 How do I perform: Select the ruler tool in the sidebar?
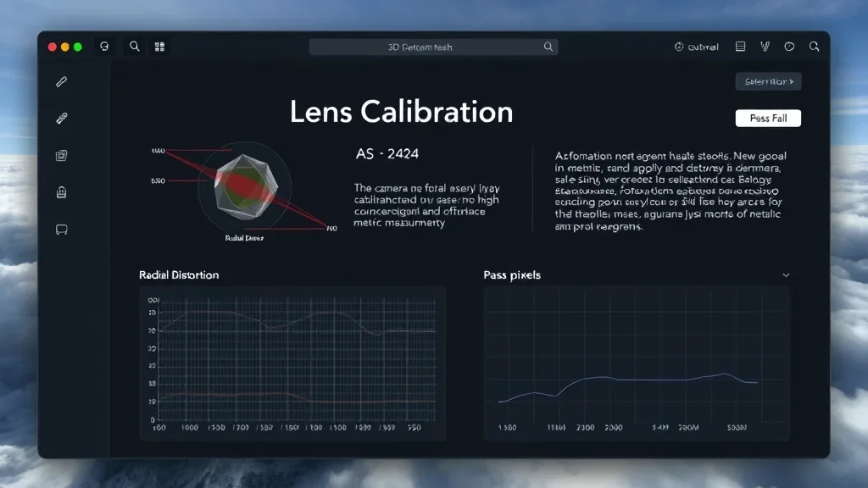[61, 82]
